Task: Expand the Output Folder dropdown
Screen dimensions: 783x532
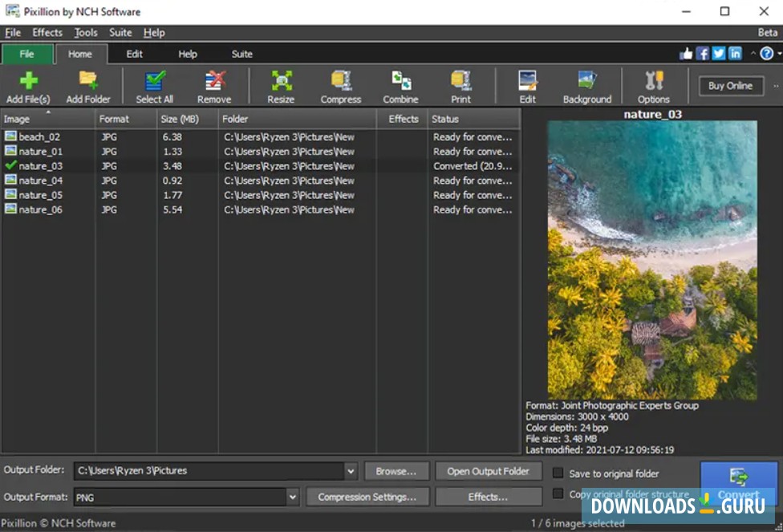Action: tap(350, 471)
